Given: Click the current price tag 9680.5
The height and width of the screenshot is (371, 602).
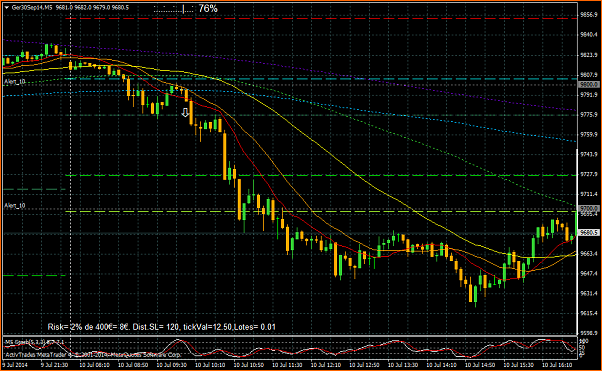Looking at the screenshot, I should [589, 232].
